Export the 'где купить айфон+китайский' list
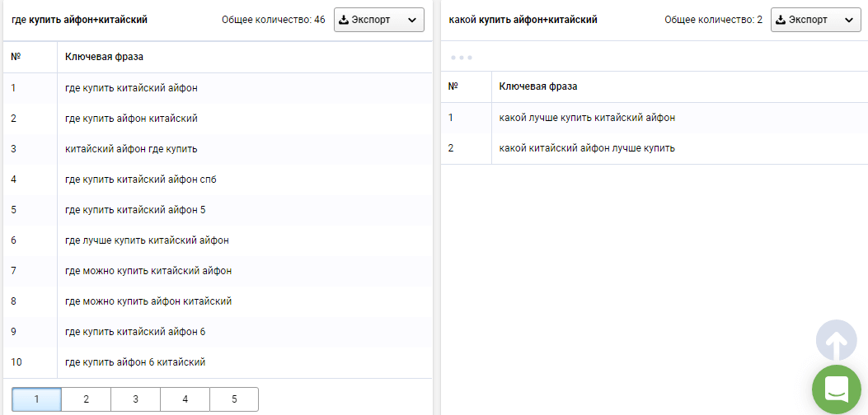This screenshot has height=415, width=868. 367,20
